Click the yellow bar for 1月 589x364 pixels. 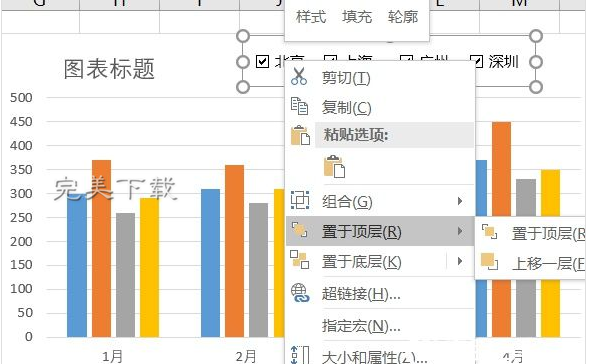tap(150, 267)
